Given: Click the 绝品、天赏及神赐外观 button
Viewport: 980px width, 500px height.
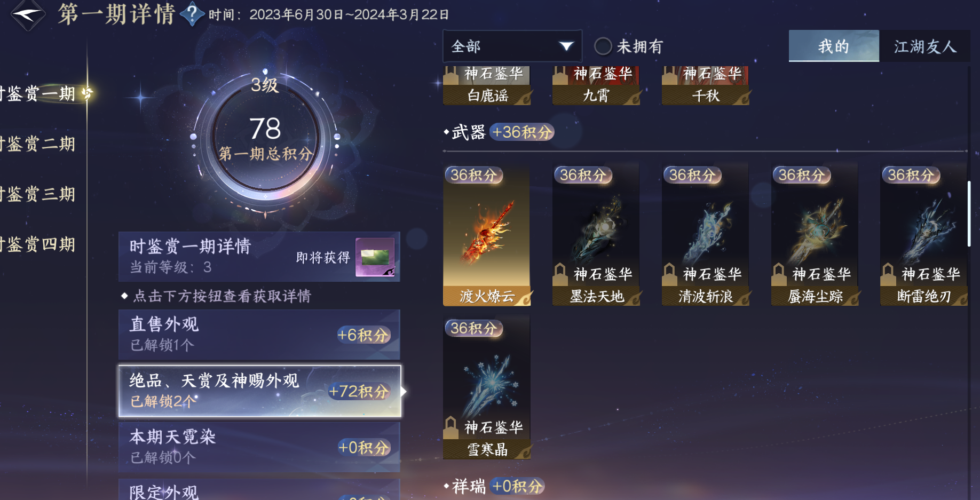Looking at the screenshot, I should 259,391.
